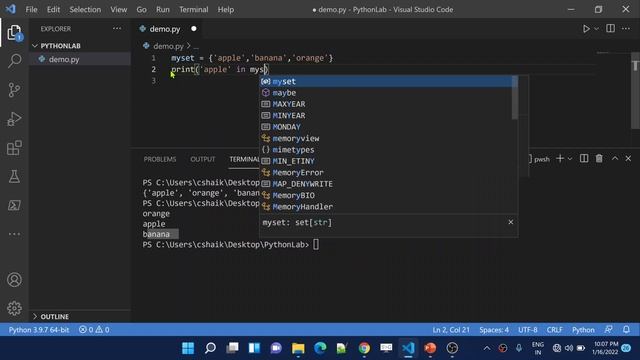The image size is (640, 360).
Task: Open the Go menu
Action: pos(141,9)
